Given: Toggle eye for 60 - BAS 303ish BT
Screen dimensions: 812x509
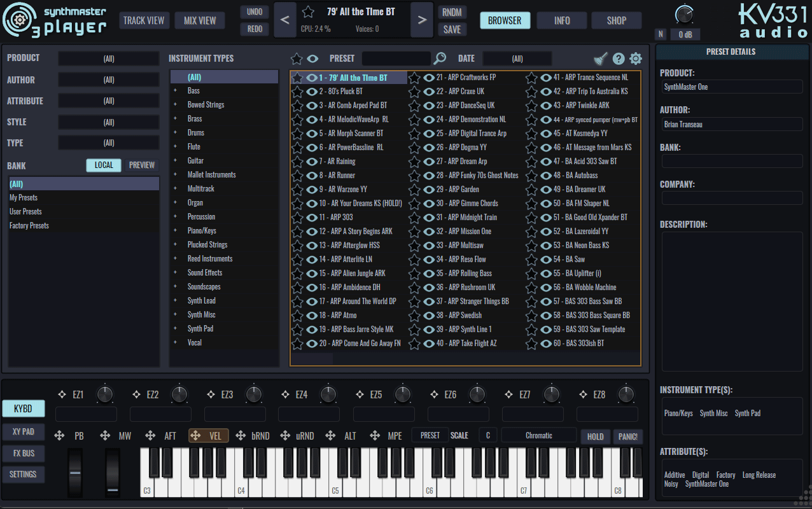Looking at the screenshot, I should (546, 344).
